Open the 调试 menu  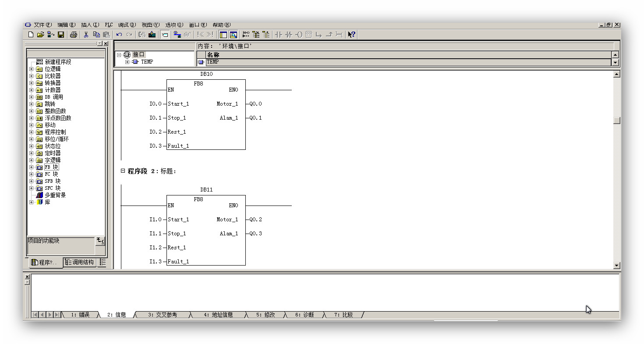(127, 25)
